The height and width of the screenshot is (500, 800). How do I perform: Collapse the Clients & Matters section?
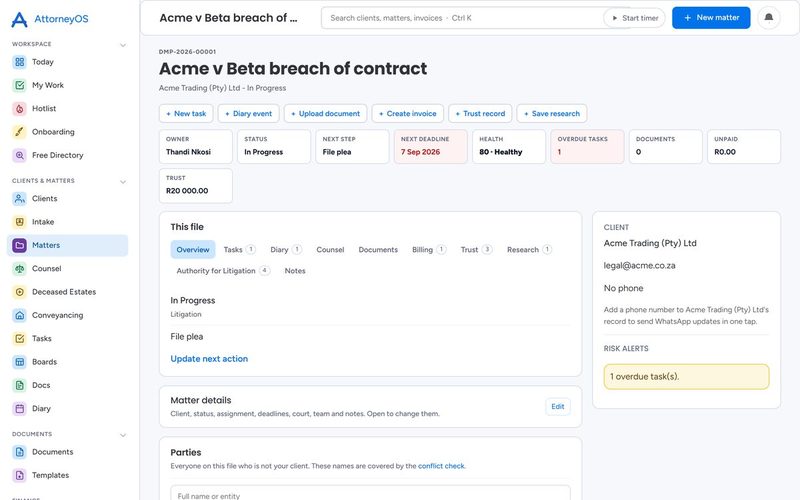[x=123, y=182]
